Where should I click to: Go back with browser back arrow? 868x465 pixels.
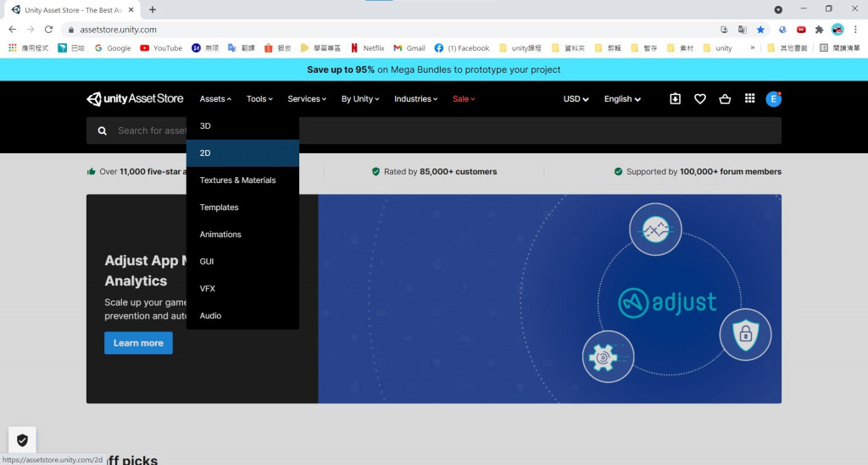pyautogui.click(x=12, y=30)
